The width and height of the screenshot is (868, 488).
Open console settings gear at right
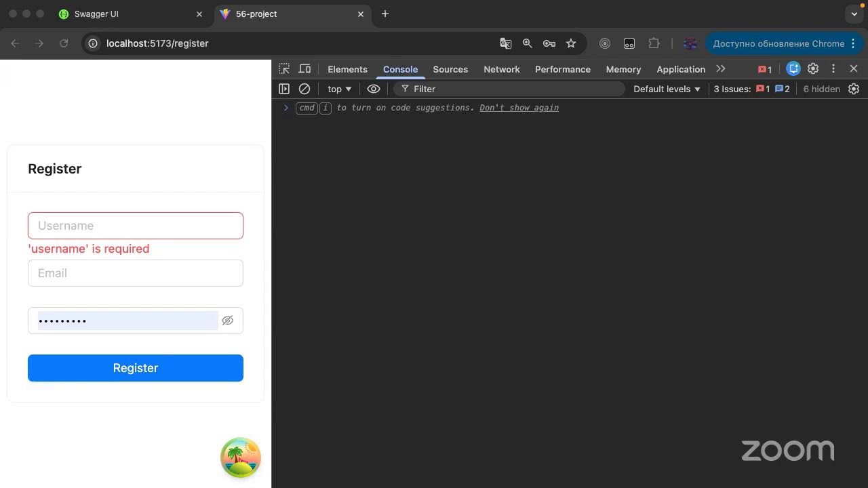coord(854,89)
